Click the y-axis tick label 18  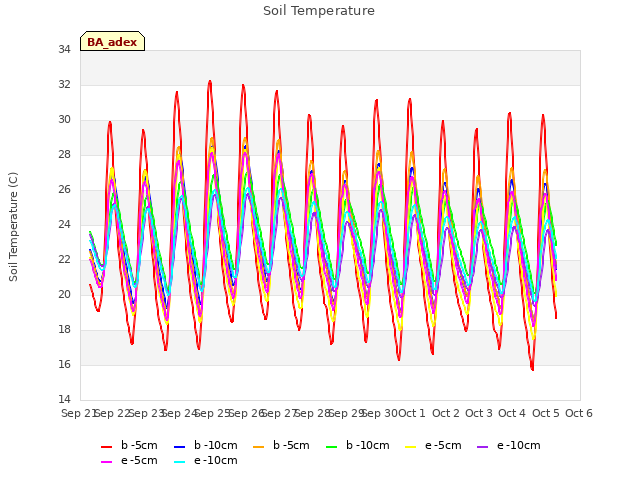pyautogui.click(x=64, y=329)
